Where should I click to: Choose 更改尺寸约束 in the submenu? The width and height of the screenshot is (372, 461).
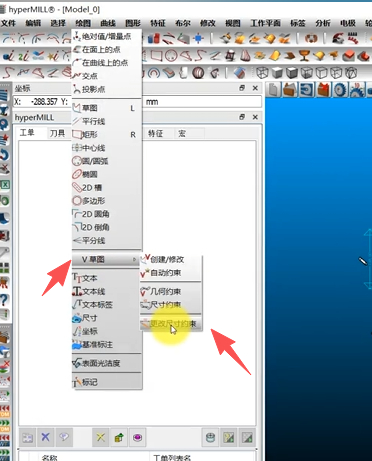(x=171, y=324)
